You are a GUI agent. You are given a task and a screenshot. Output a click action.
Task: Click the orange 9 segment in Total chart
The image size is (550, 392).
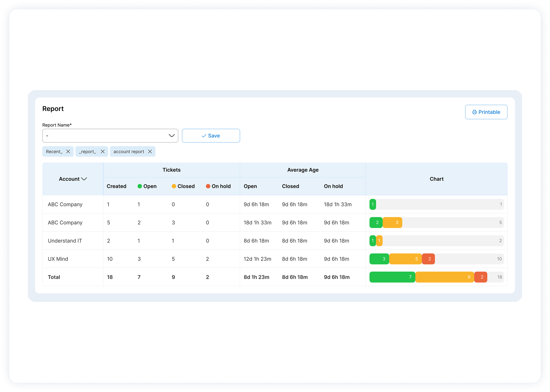pos(445,277)
